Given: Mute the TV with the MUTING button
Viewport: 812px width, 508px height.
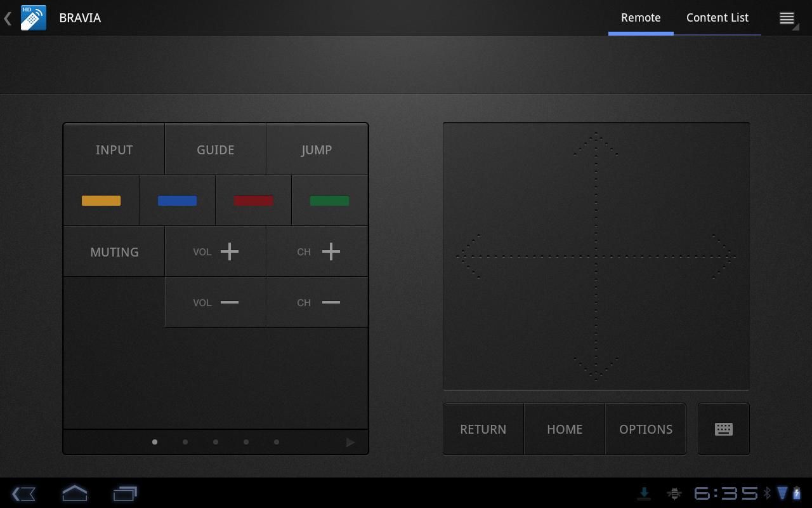Looking at the screenshot, I should click(114, 251).
